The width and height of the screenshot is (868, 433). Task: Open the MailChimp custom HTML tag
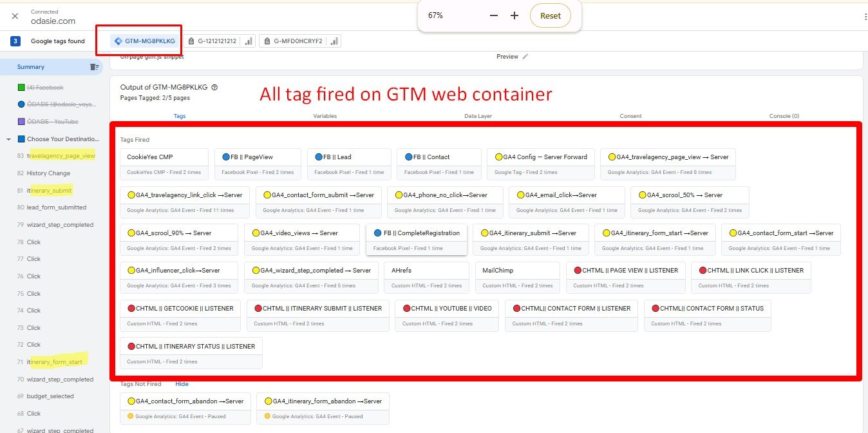[x=518, y=277]
